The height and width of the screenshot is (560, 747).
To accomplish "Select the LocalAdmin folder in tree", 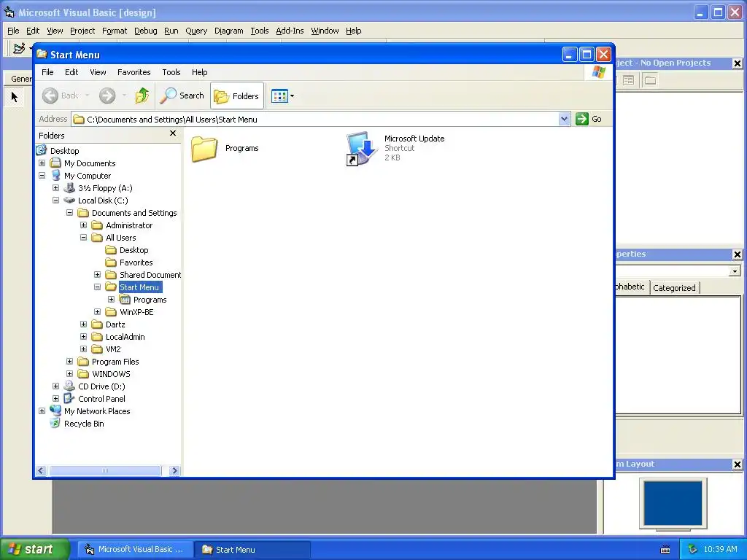I will tap(125, 337).
